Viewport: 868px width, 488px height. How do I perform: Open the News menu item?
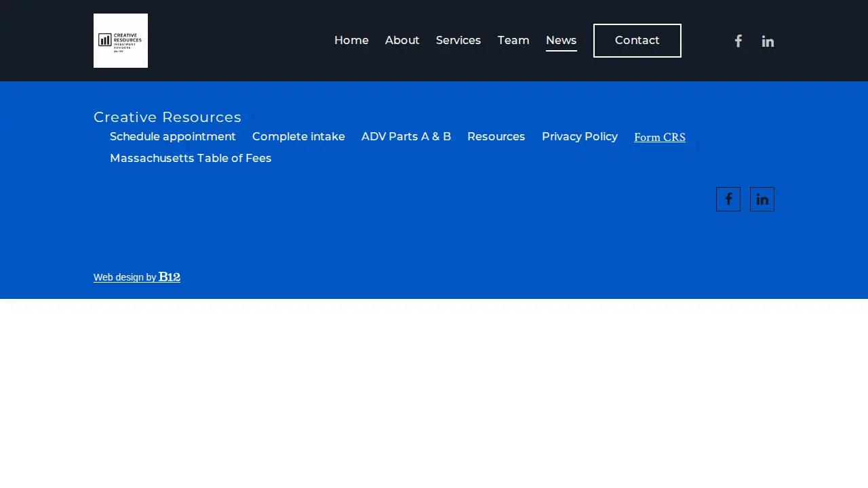pos(561,41)
